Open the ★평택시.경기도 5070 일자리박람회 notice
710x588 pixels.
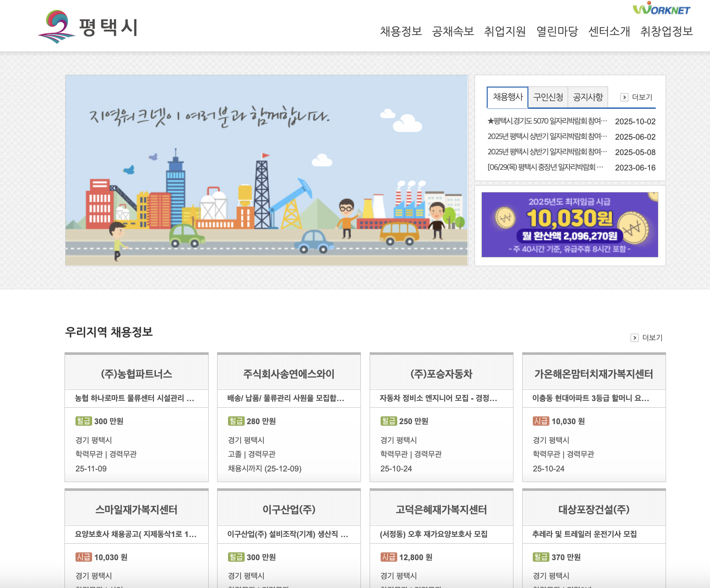coord(546,121)
